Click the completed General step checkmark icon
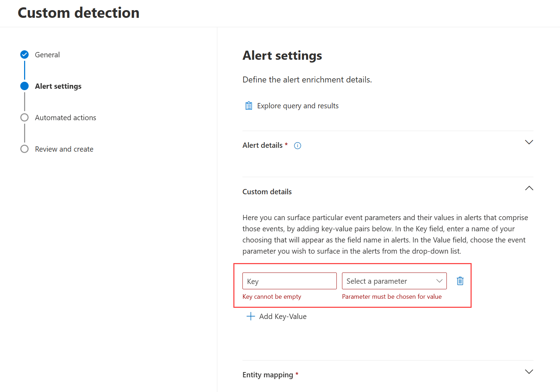The height and width of the screenshot is (392, 560). pos(24,55)
